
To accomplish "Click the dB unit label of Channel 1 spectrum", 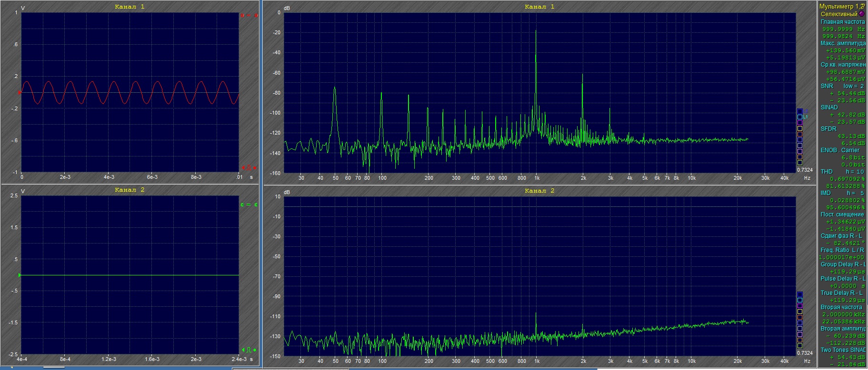I will (287, 9).
